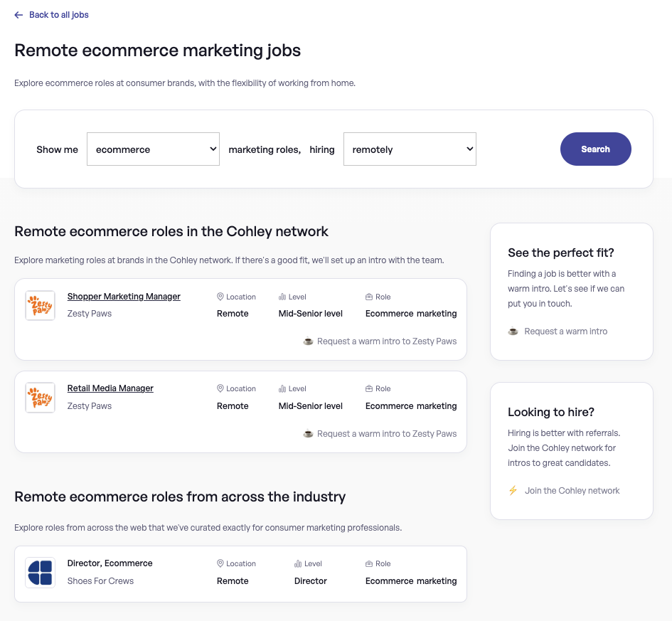Open the Shopper Marketing Manager job
The image size is (672, 621).
click(x=124, y=297)
